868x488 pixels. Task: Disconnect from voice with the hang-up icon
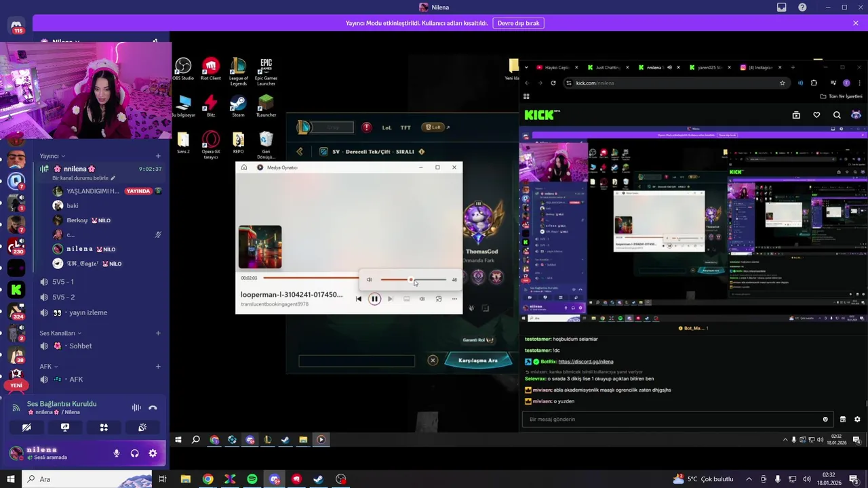(x=153, y=407)
